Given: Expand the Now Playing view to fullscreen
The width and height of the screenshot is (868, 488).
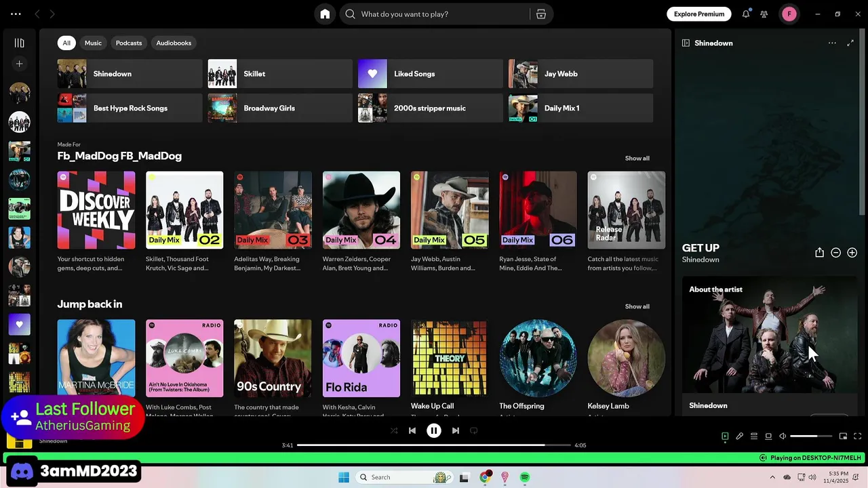Looking at the screenshot, I should [x=850, y=43].
